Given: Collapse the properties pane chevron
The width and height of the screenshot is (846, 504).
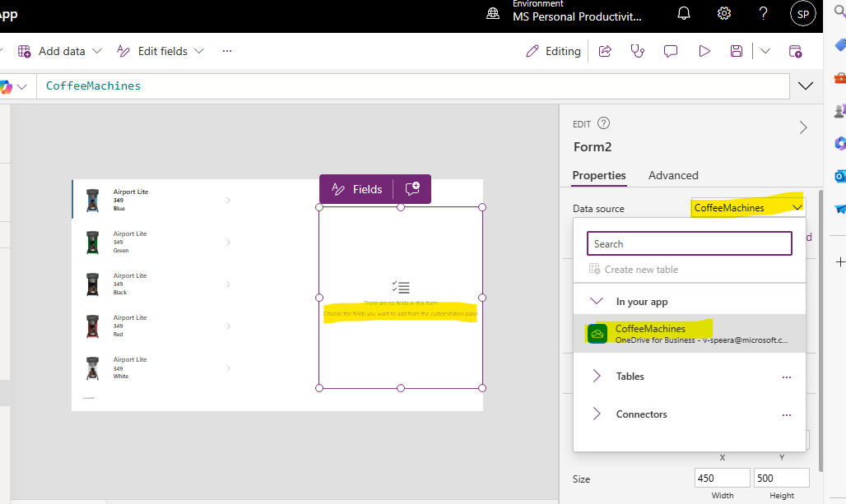Looking at the screenshot, I should pyautogui.click(x=803, y=127).
